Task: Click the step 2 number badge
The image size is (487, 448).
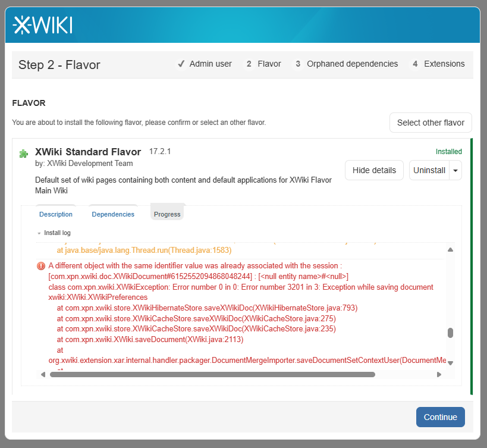Action: [x=249, y=64]
